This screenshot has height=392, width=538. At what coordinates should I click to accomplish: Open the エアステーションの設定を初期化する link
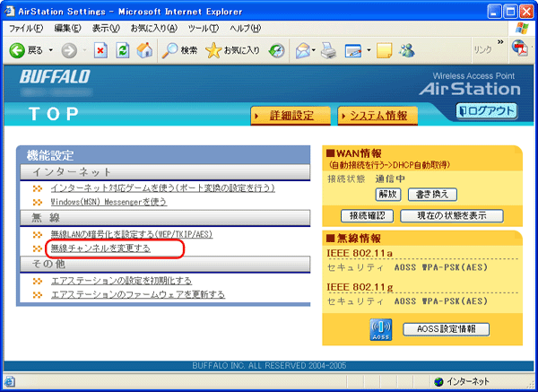tap(121, 281)
